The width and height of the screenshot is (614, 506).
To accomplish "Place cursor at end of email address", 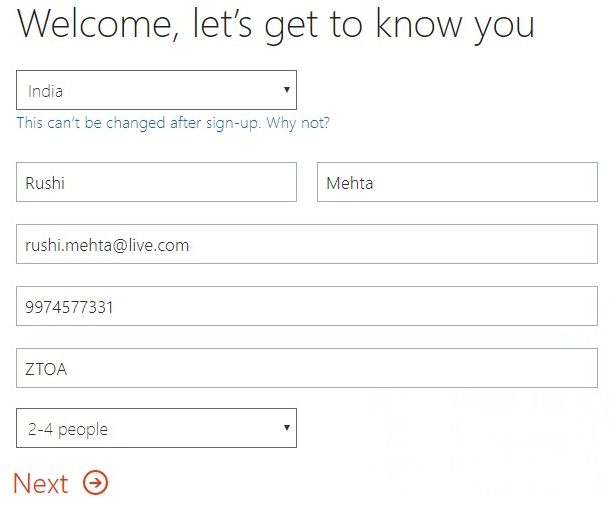I will [x=191, y=245].
